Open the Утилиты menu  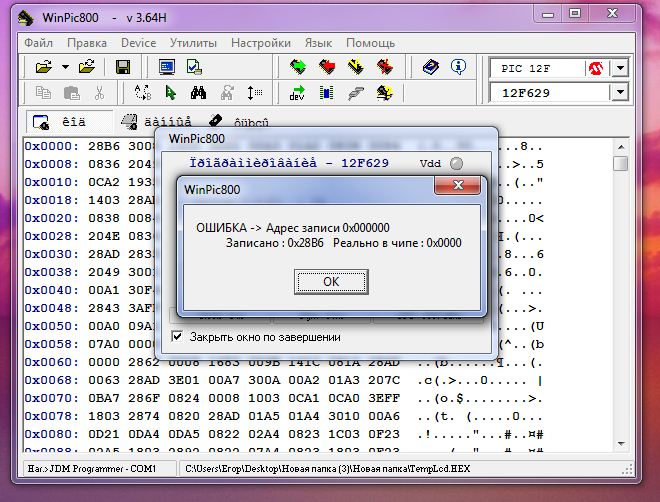pyautogui.click(x=193, y=43)
